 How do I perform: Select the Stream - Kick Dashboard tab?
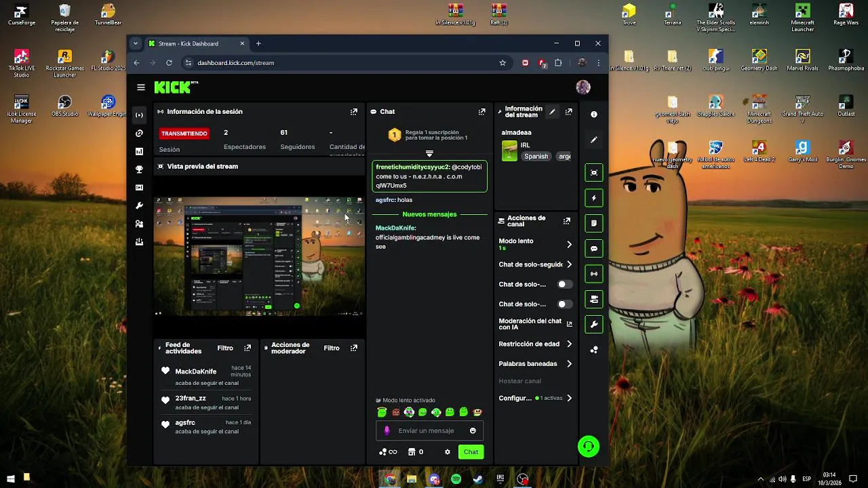(x=197, y=43)
